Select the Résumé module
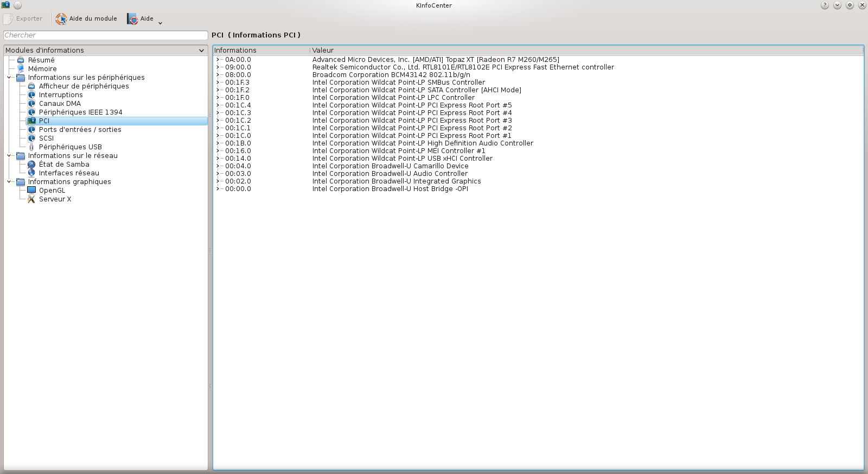 (x=41, y=60)
